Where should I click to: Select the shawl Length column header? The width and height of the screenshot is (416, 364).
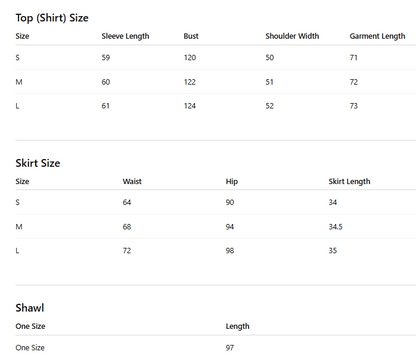coord(237,326)
